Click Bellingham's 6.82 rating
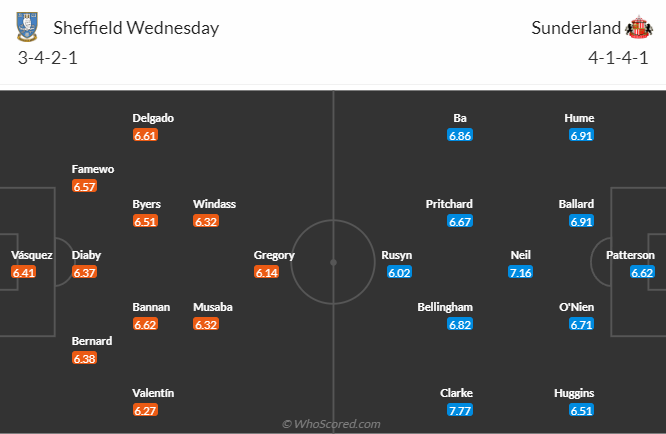 tap(460, 324)
